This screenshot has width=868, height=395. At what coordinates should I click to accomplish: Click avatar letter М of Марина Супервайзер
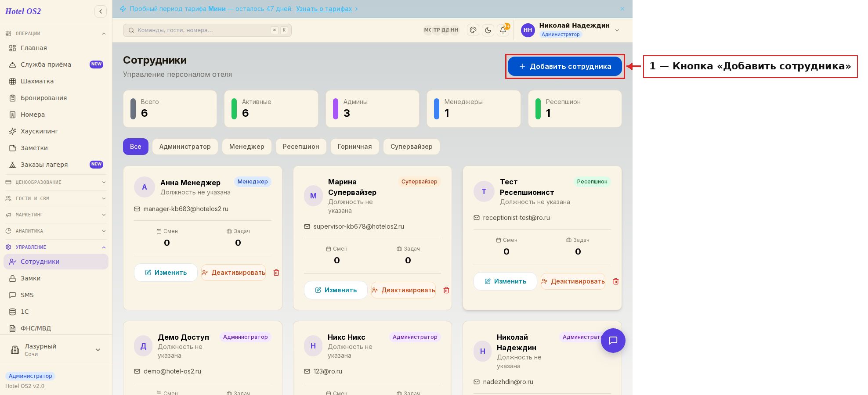pyautogui.click(x=314, y=196)
